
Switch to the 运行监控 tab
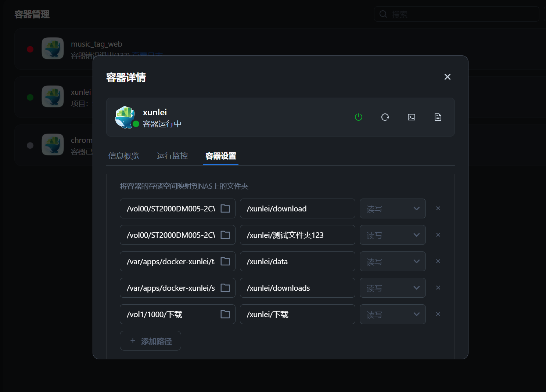click(172, 156)
